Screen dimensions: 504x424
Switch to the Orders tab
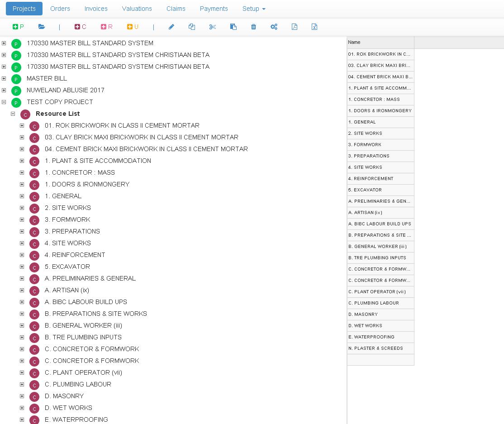click(60, 9)
